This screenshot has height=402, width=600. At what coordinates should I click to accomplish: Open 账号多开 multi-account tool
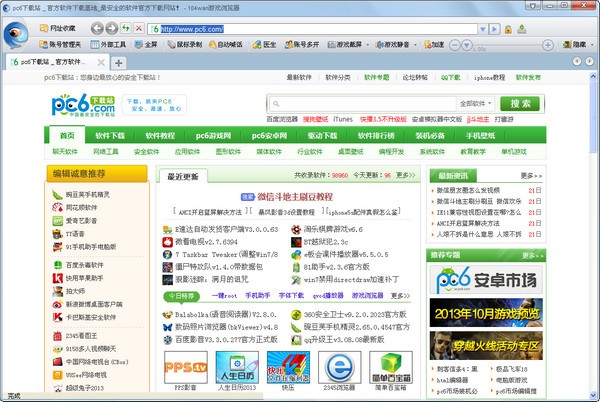click(302, 45)
